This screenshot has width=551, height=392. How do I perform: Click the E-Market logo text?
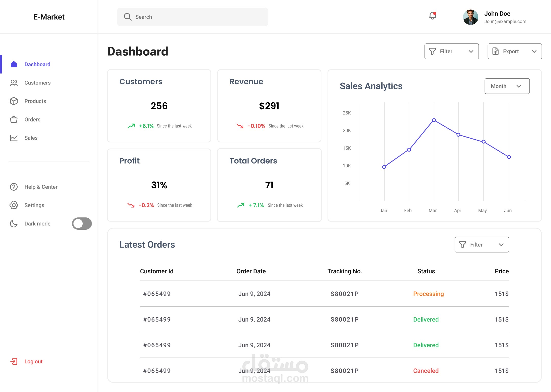(x=49, y=17)
